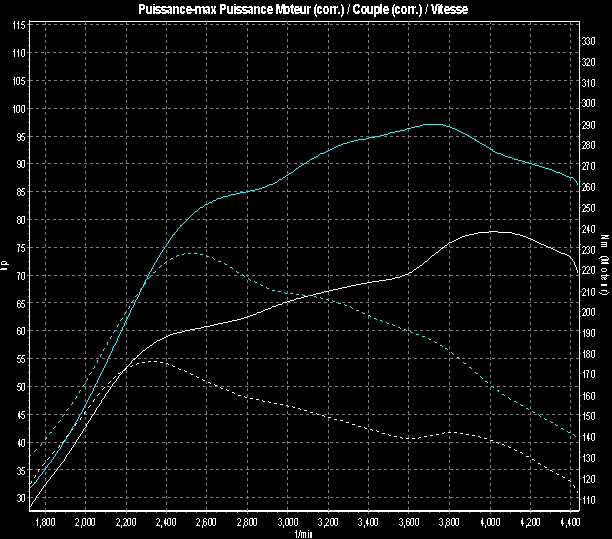Viewport: 612px width, 539px height.
Task: Click the 4,000 label on the x-axis
Action: 489,521
